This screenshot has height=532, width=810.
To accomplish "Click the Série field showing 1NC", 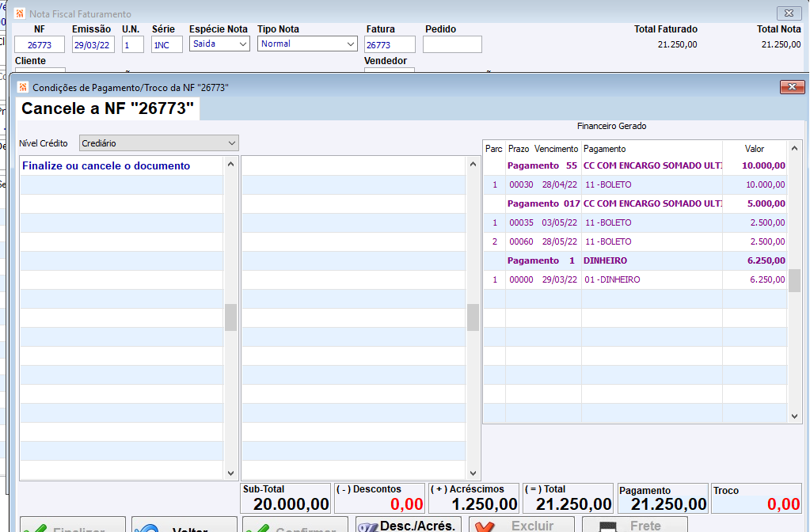I will [167, 45].
